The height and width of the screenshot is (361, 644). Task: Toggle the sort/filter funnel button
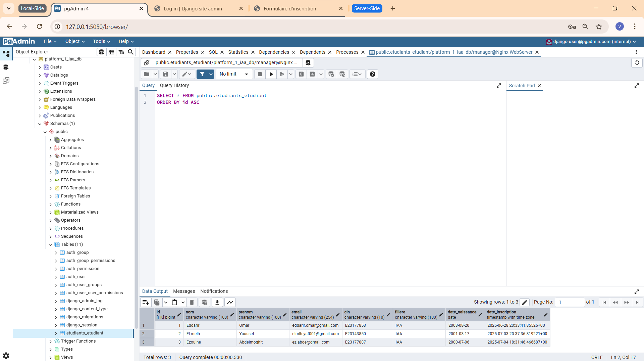[x=202, y=74]
